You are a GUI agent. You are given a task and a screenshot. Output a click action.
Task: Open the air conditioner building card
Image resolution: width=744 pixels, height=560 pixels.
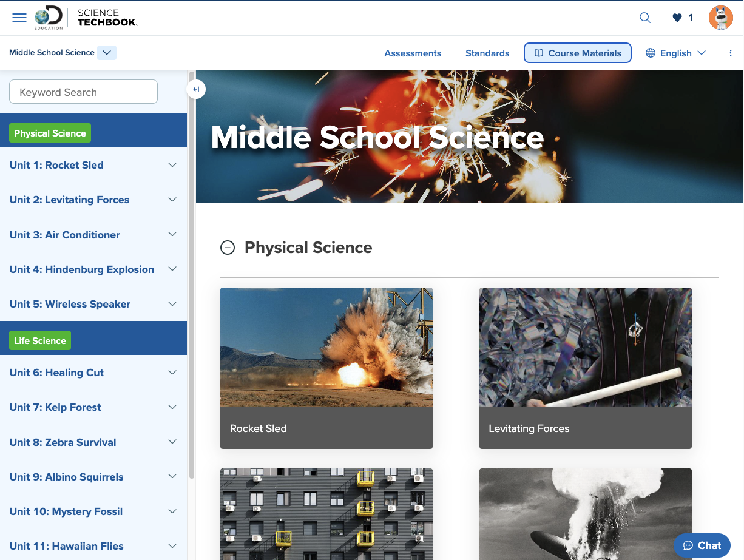point(326,514)
